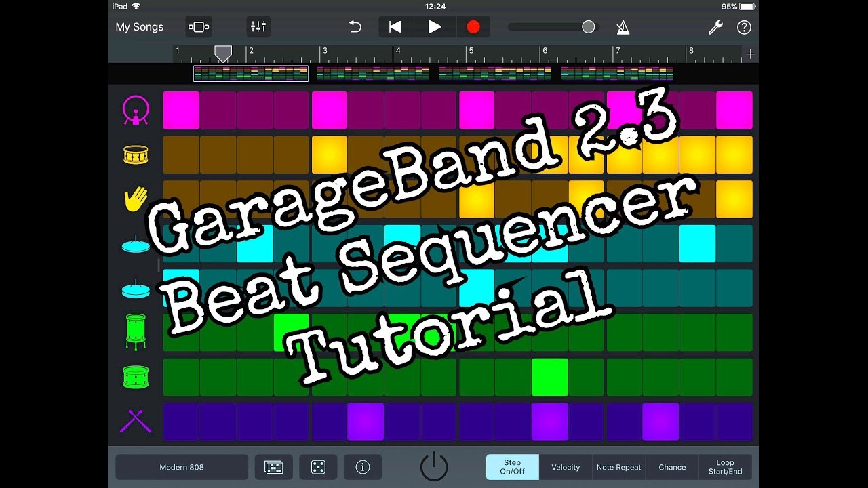Toggle first step of purple sticks row
The height and width of the screenshot is (488, 868).
coord(181,422)
